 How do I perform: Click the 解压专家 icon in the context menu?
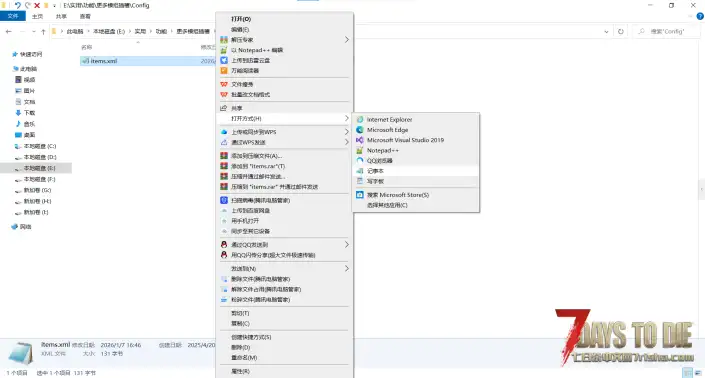coord(224,40)
